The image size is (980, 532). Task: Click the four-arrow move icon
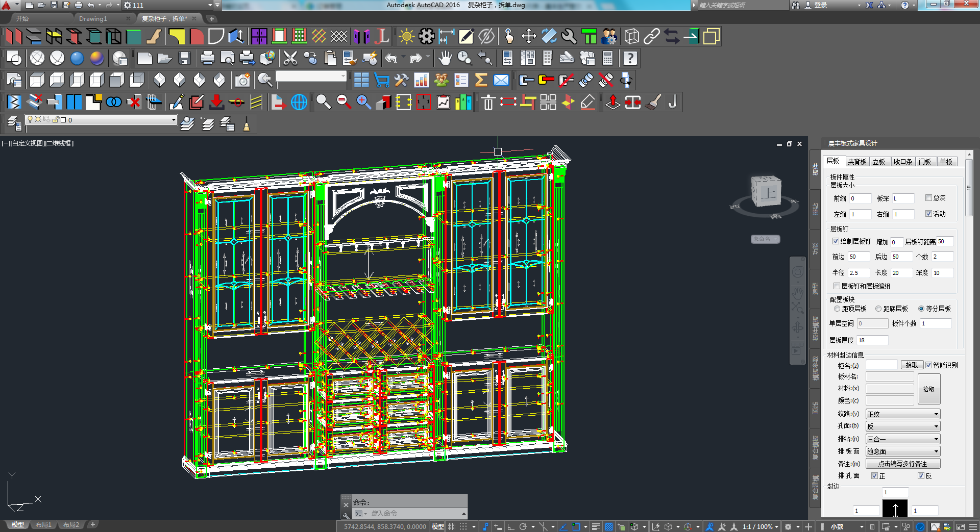(x=529, y=36)
